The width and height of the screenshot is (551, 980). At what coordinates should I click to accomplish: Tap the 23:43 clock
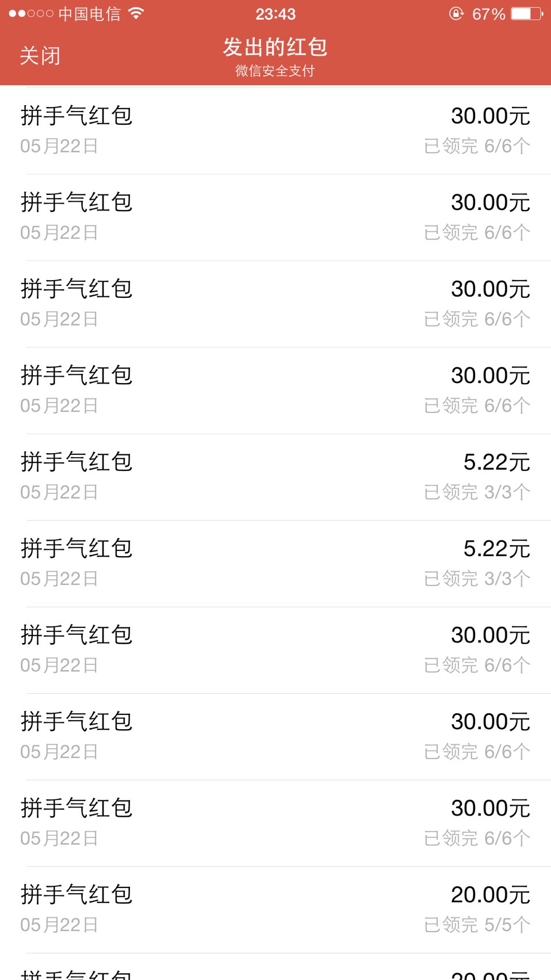[x=275, y=14]
